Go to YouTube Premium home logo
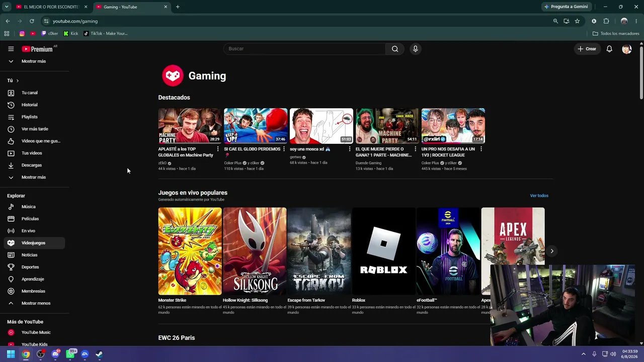Viewport: 644px width, 362px height. [37, 49]
